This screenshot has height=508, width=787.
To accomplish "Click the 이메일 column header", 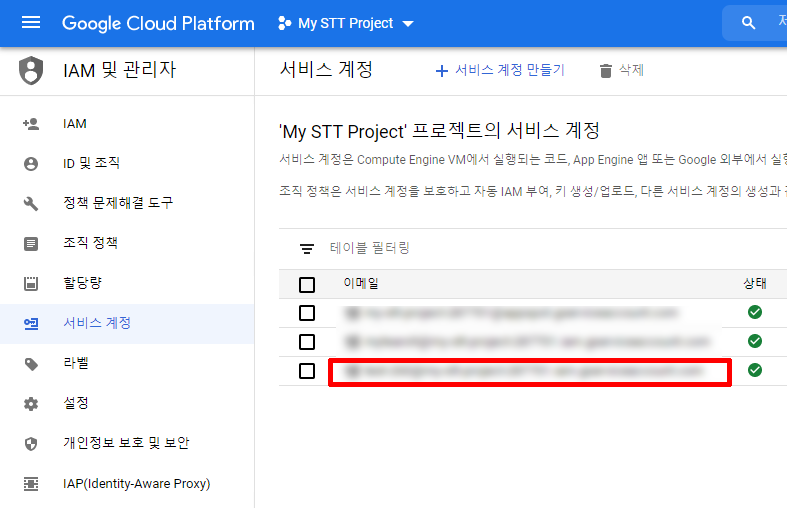I will 361,283.
